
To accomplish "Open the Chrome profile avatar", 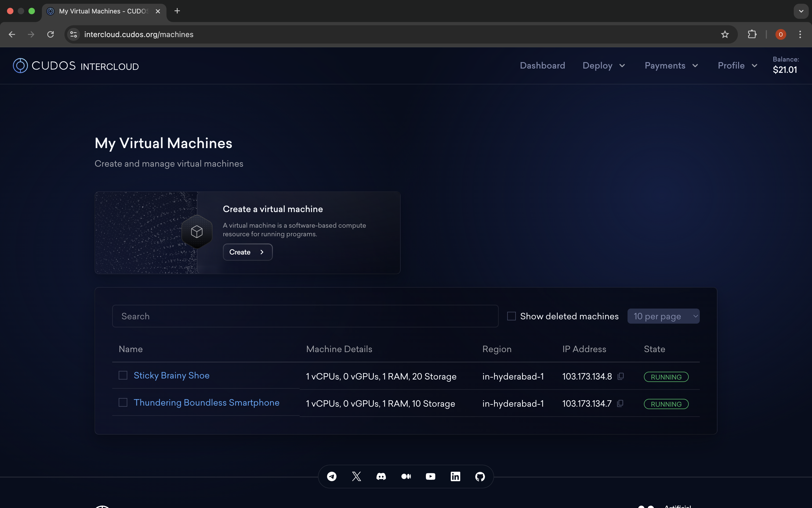I will click(781, 34).
